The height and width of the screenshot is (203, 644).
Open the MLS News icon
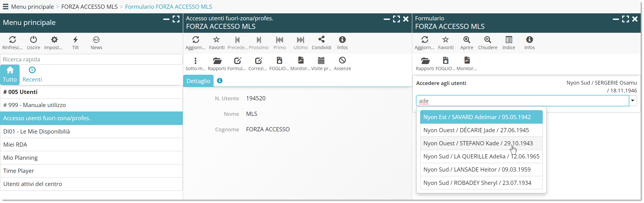click(96, 40)
